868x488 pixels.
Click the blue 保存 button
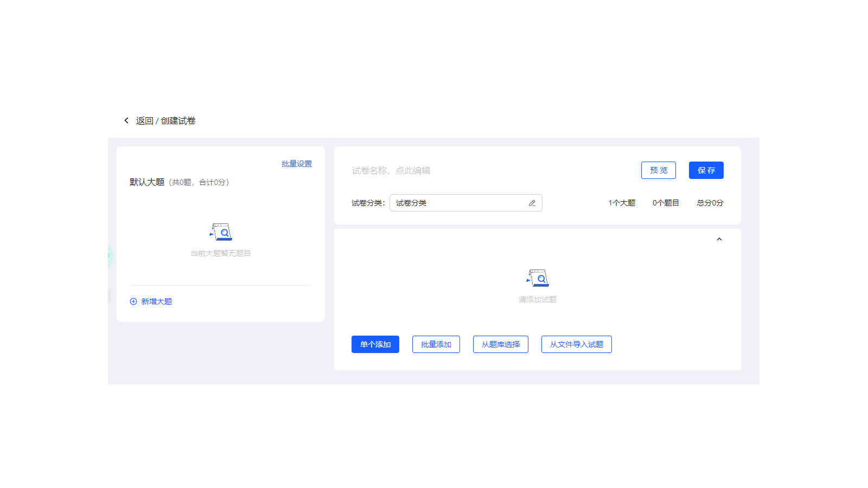pyautogui.click(x=706, y=170)
